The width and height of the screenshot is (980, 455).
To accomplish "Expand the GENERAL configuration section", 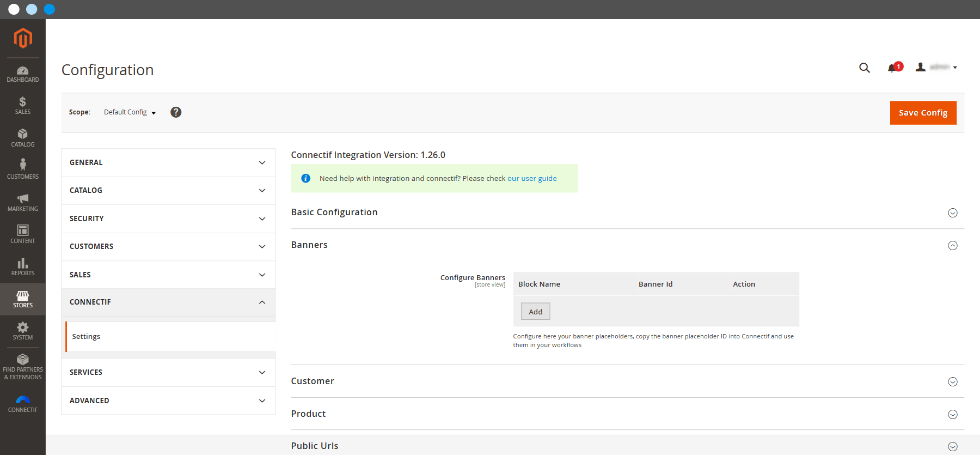I will (x=168, y=162).
